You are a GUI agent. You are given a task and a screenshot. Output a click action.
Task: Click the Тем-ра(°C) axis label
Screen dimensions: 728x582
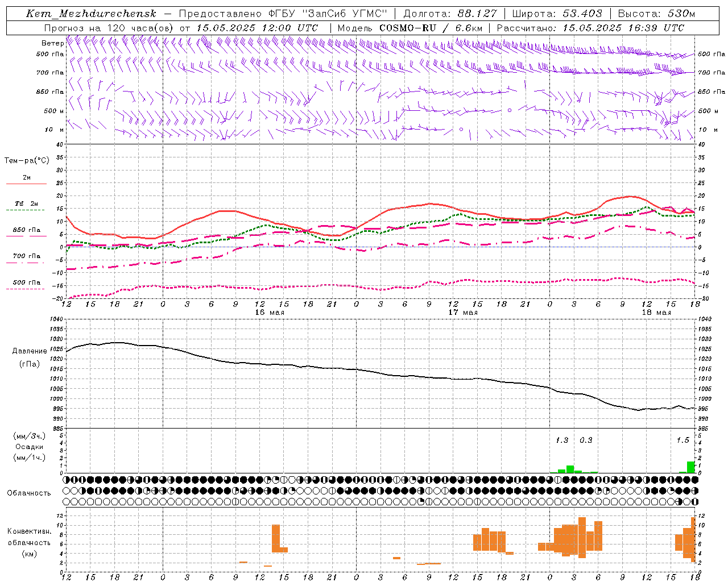coord(27,161)
